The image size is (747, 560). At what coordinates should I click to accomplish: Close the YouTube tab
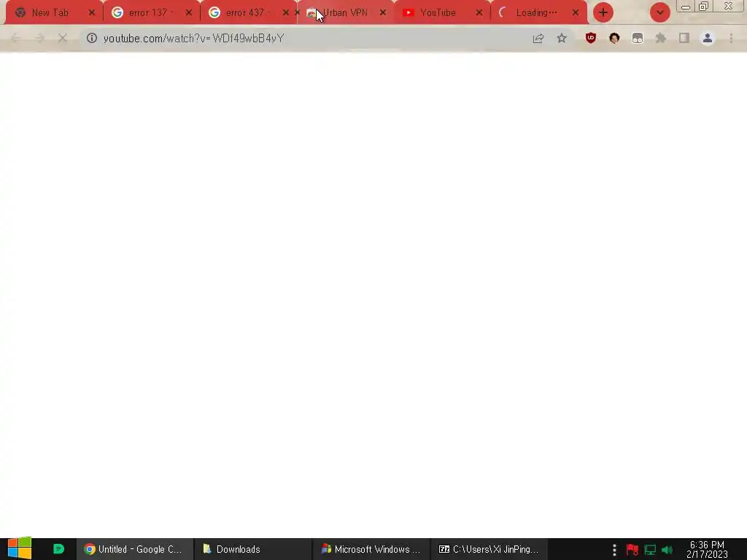point(479,13)
